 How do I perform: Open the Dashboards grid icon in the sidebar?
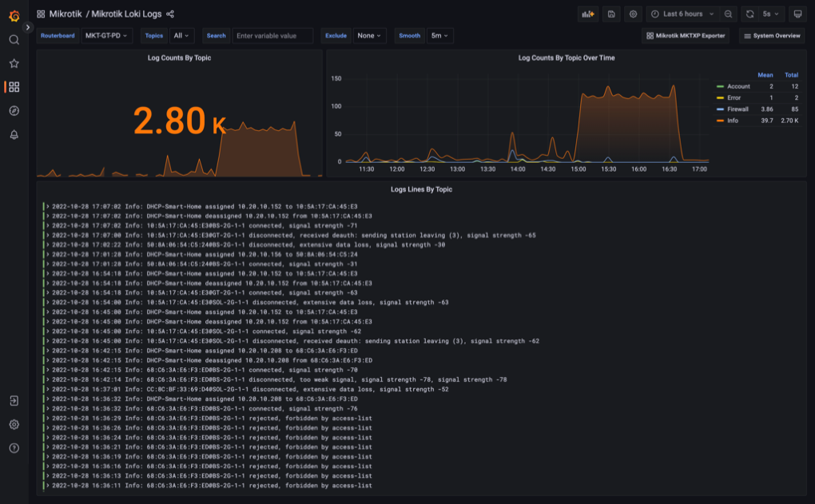pyautogui.click(x=14, y=87)
